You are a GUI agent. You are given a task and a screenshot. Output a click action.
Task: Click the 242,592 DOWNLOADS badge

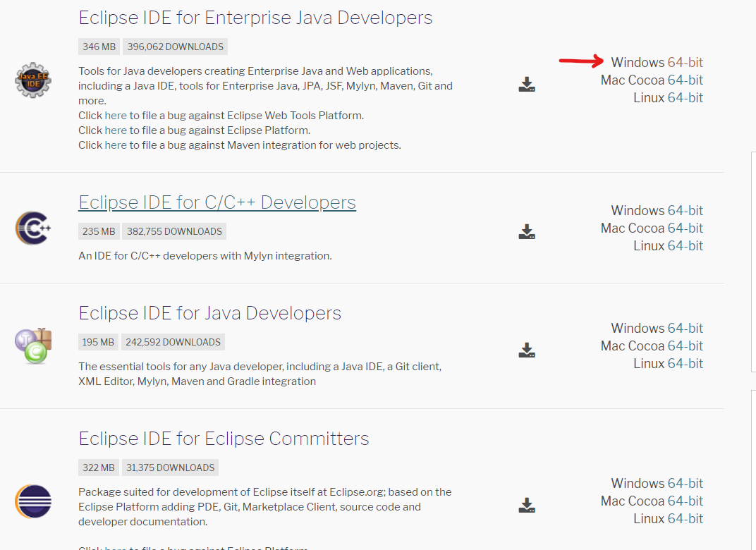point(173,342)
